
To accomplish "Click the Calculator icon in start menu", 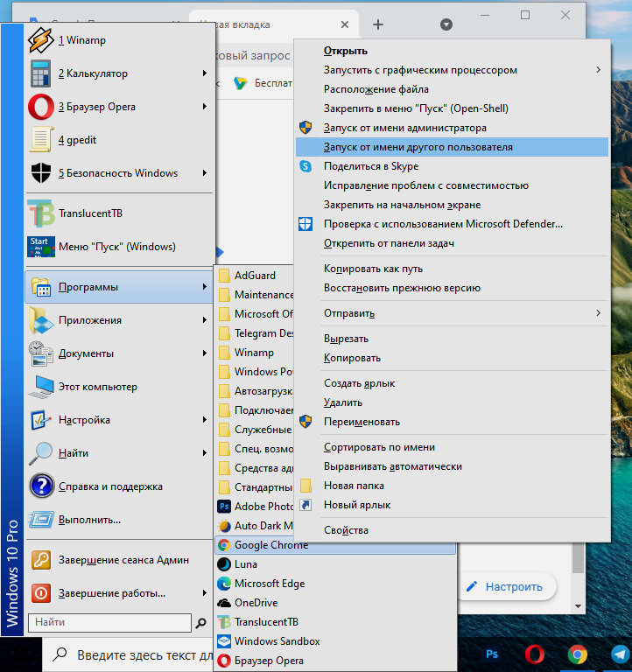I will pos(41,73).
